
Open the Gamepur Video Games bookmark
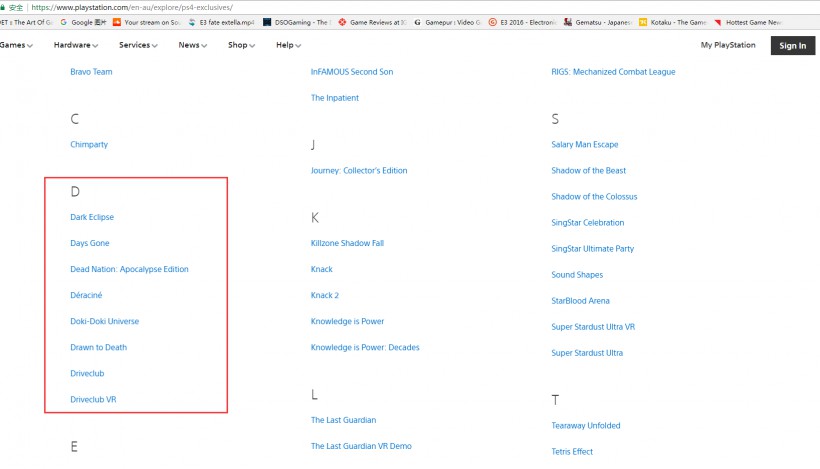pos(447,22)
